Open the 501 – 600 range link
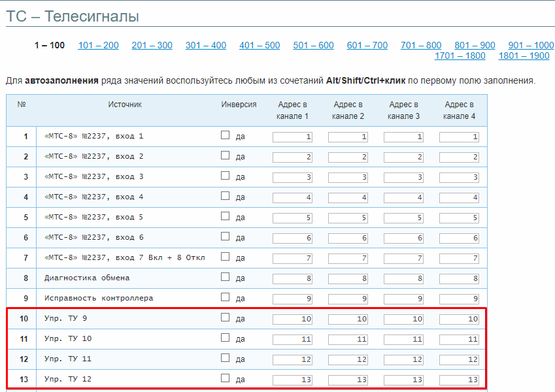Image resolution: width=555 pixels, height=392 pixels. (313, 45)
